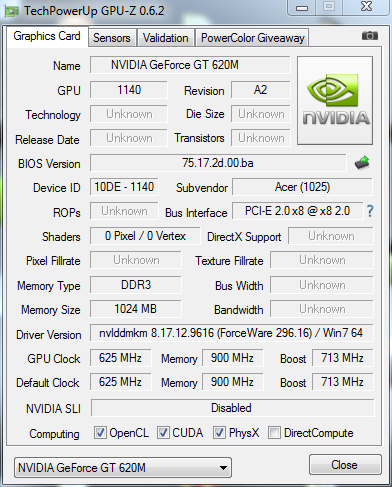Click the "Driver Version" label
The image size is (392, 487).
coord(49,335)
